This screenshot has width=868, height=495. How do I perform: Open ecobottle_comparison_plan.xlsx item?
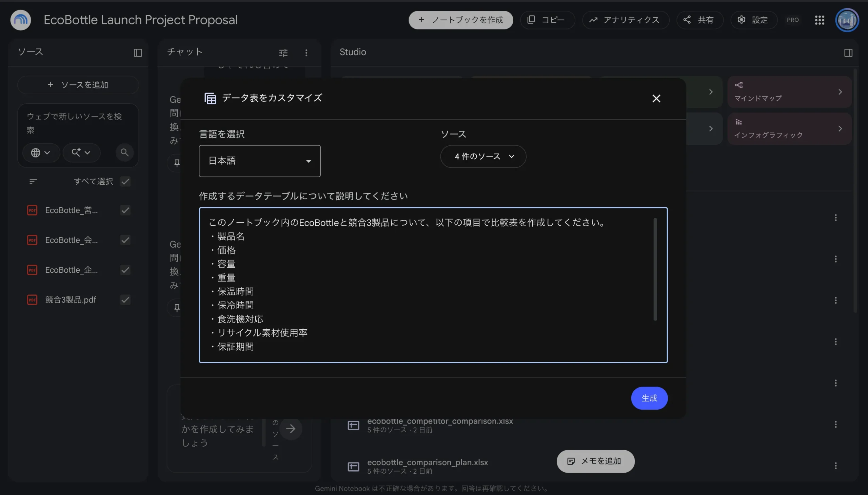click(427, 466)
